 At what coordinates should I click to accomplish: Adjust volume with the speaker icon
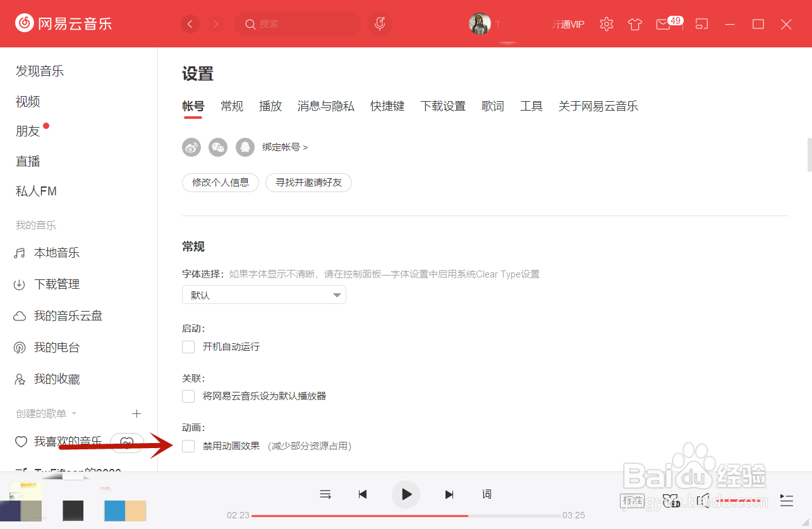tap(703, 501)
